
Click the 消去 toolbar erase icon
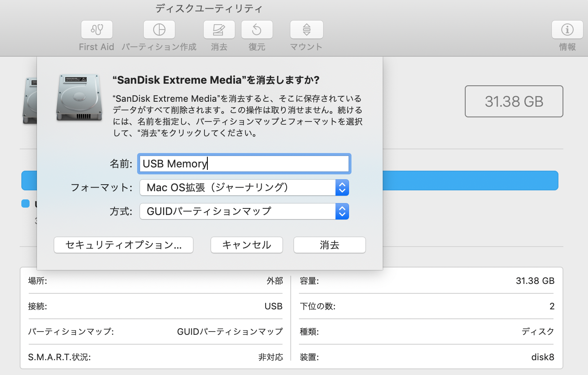click(219, 30)
